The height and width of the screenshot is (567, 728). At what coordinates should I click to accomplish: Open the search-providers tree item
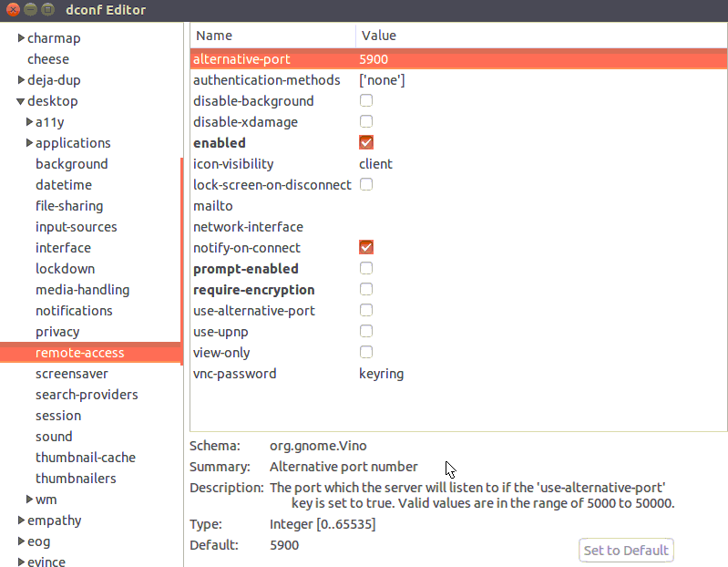tap(87, 395)
